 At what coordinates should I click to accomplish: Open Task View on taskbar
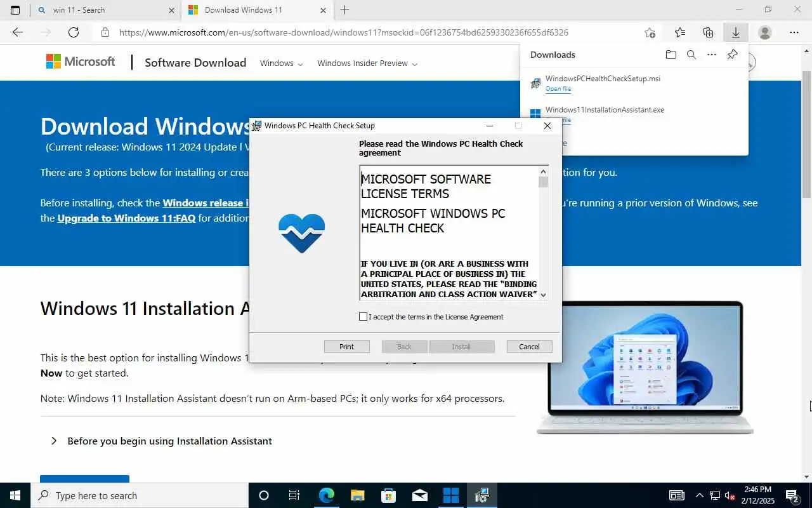coord(294,495)
